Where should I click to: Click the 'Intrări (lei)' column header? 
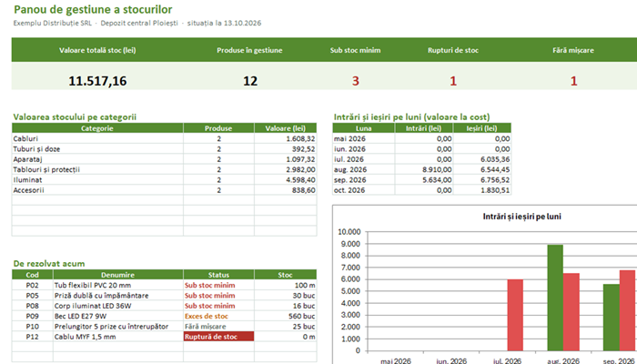(424, 128)
